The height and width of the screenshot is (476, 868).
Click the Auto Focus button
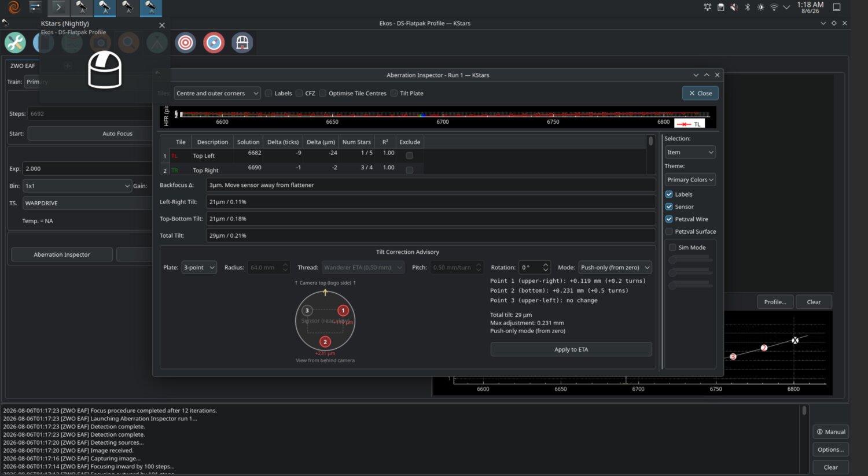pyautogui.click(x=117, y=134)
